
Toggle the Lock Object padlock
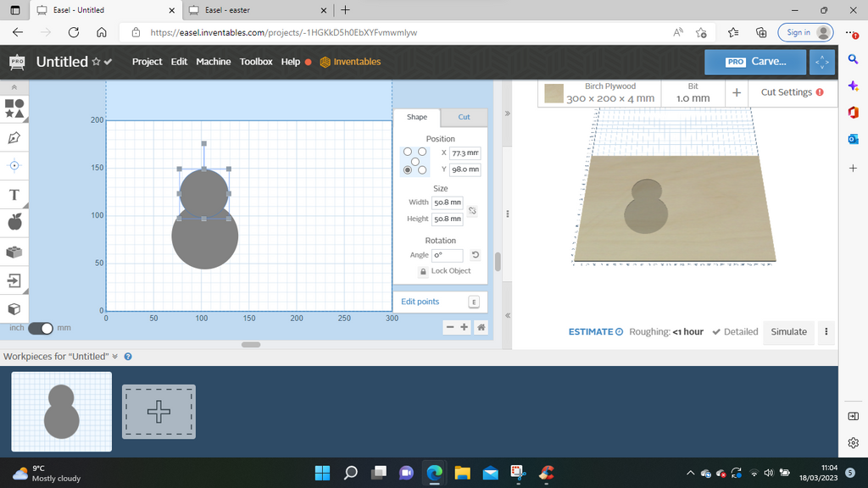pyautogui.click(x=423, y=271)
